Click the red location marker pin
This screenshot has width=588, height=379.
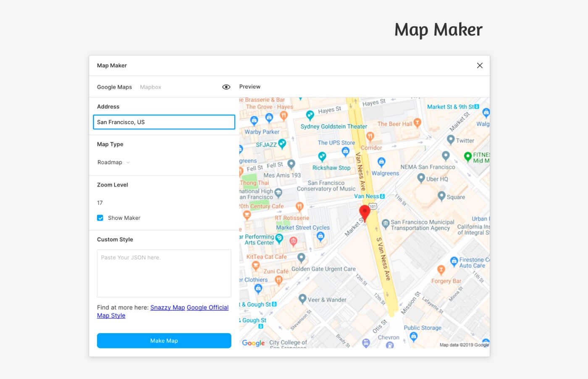pos(365,213)
